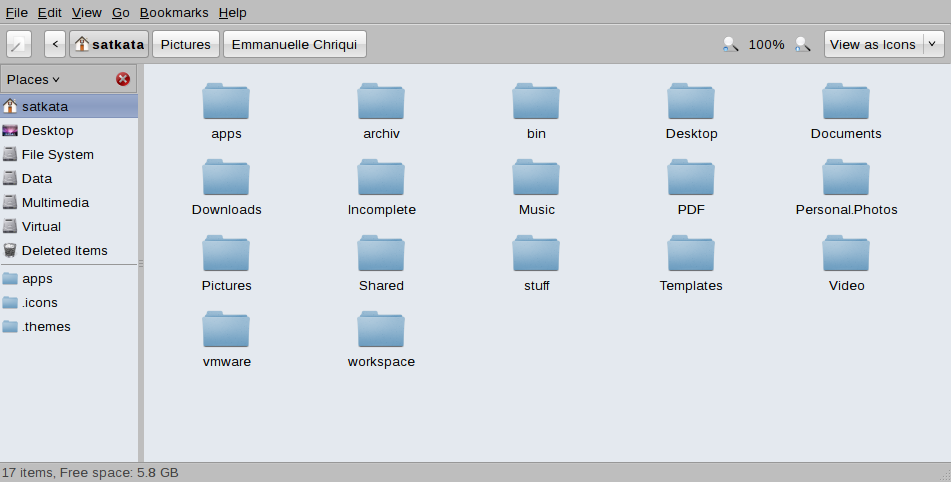Open the Places sidebar selector dropdown
Screen dimensions: 951x482
coord(33,79)
